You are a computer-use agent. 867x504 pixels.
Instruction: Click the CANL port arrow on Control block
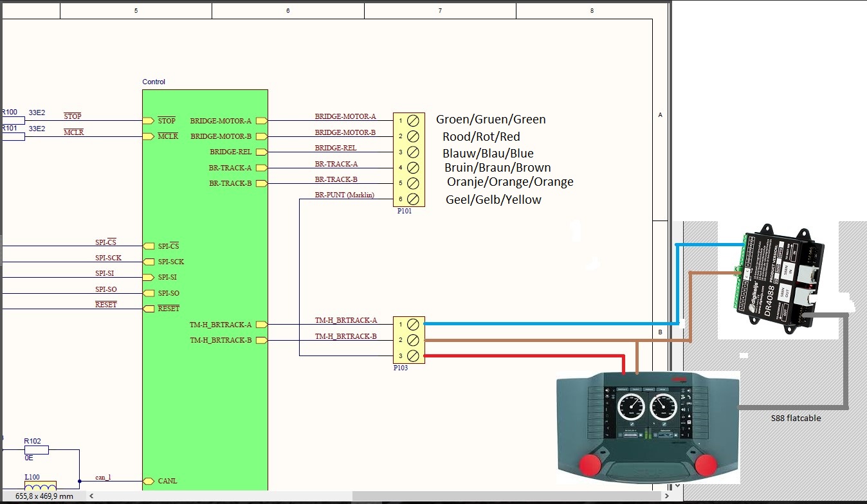[149, 481]
